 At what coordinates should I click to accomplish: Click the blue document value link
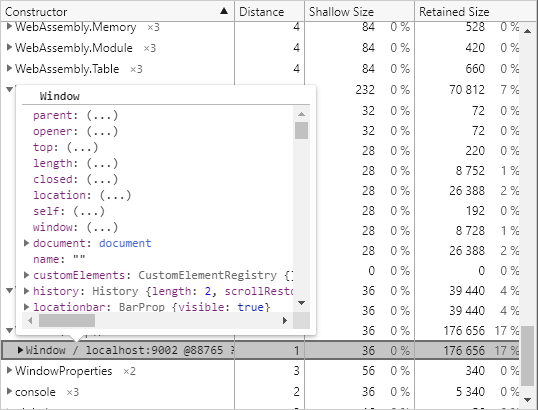[125, 243]
